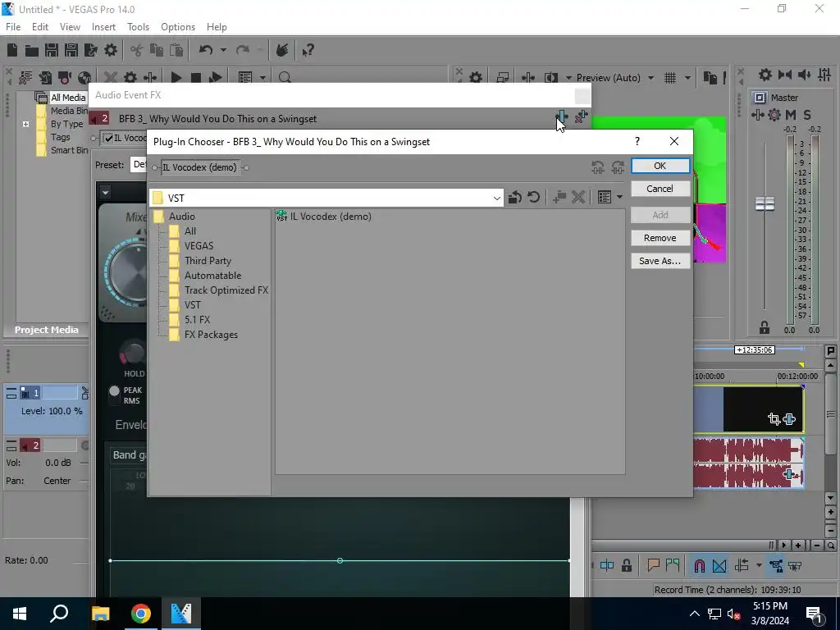The height and width of the screenshot is (630, 840).
Task: Remove selected plug-in in Audio Event FX window
Action: [581, 116]
